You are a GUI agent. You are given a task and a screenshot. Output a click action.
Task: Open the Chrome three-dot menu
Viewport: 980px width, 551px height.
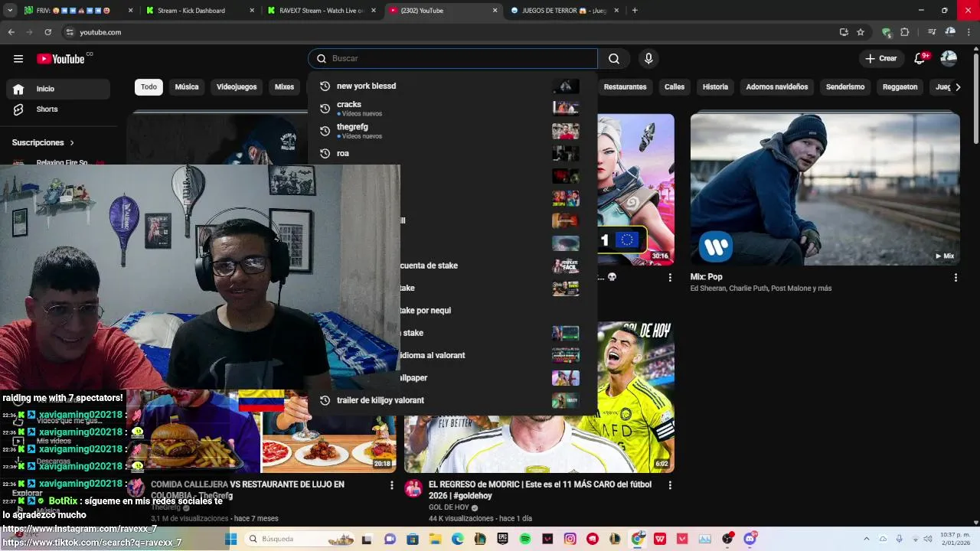(x=969, y=32)
